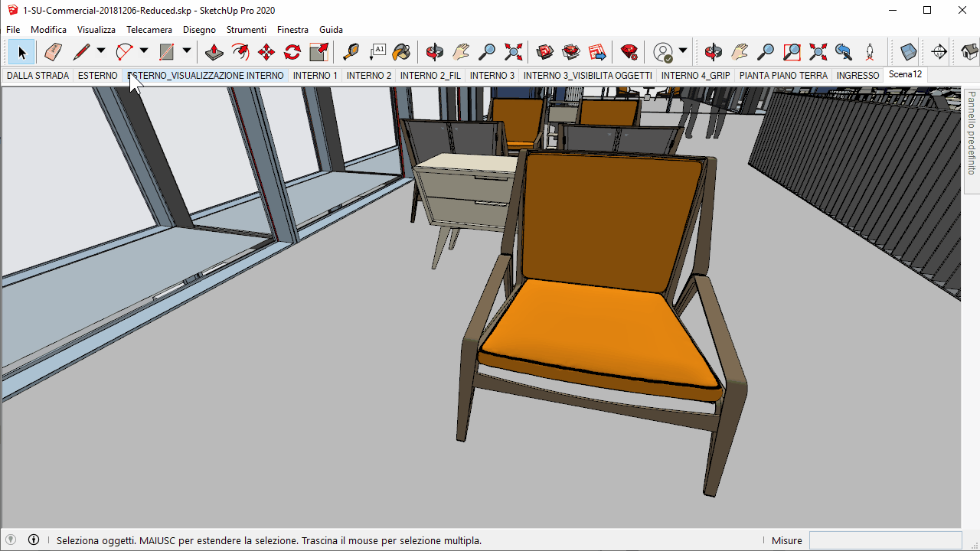Click the Misure measurements input box

885,540
